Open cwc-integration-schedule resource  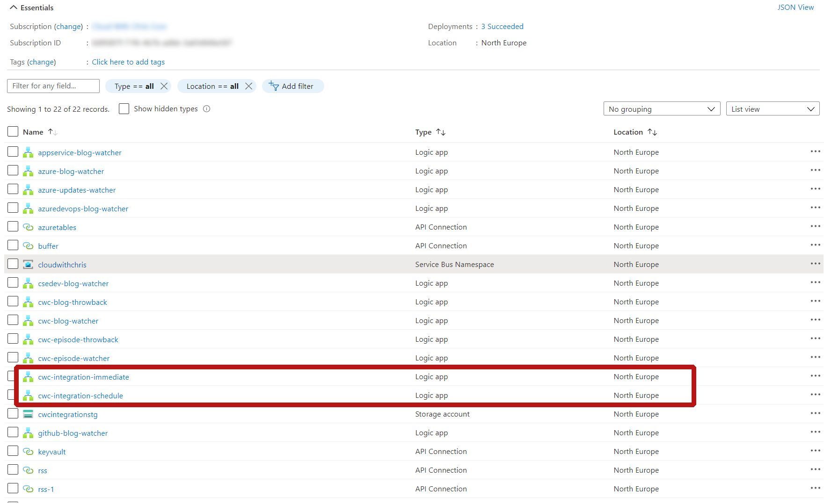point(80,396)
